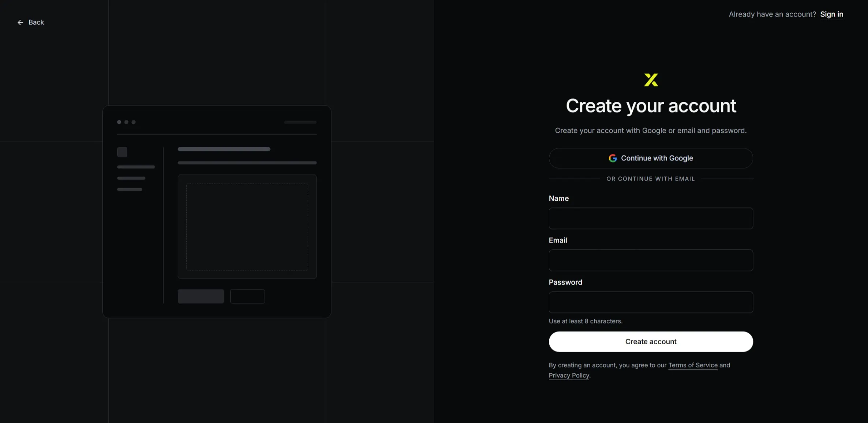868x423 pixels.
Task: Click the Google or email subtitle text
Action: tap(651, 131)
